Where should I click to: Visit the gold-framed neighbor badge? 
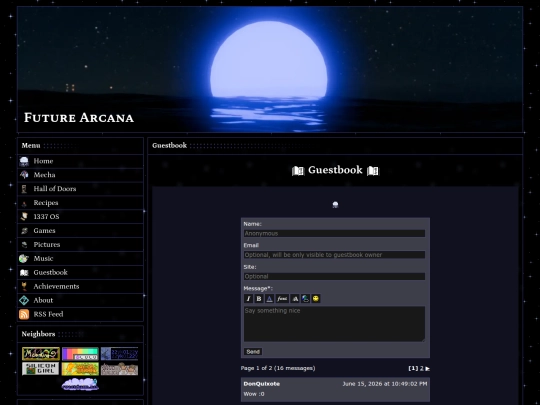coord(41,354)
